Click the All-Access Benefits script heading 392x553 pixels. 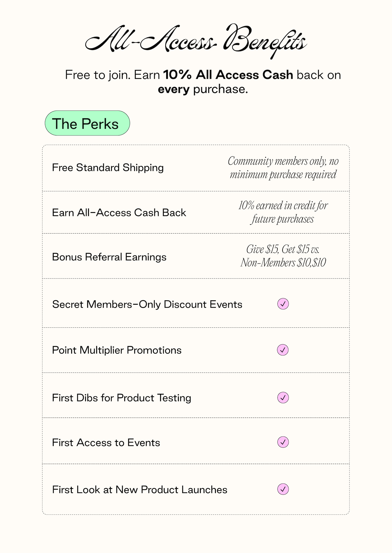coord(196,41)
